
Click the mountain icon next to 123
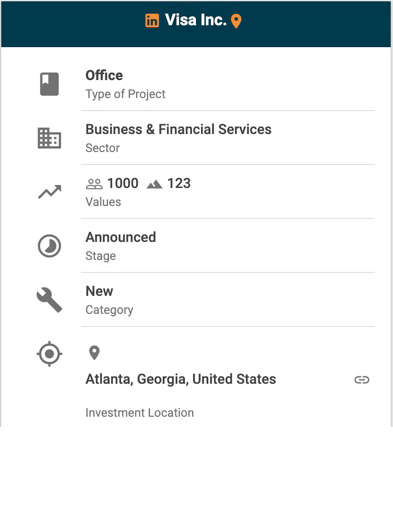[x=154, y=184]
